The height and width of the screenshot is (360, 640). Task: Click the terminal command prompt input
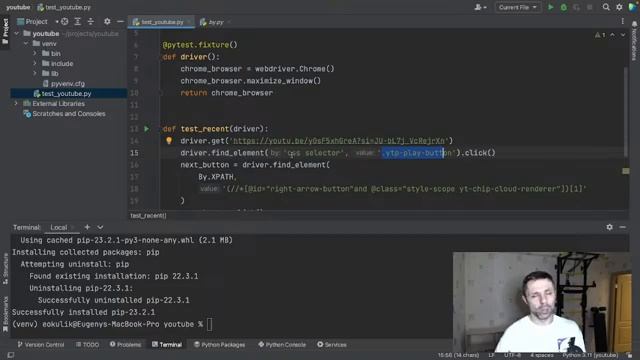209,324
